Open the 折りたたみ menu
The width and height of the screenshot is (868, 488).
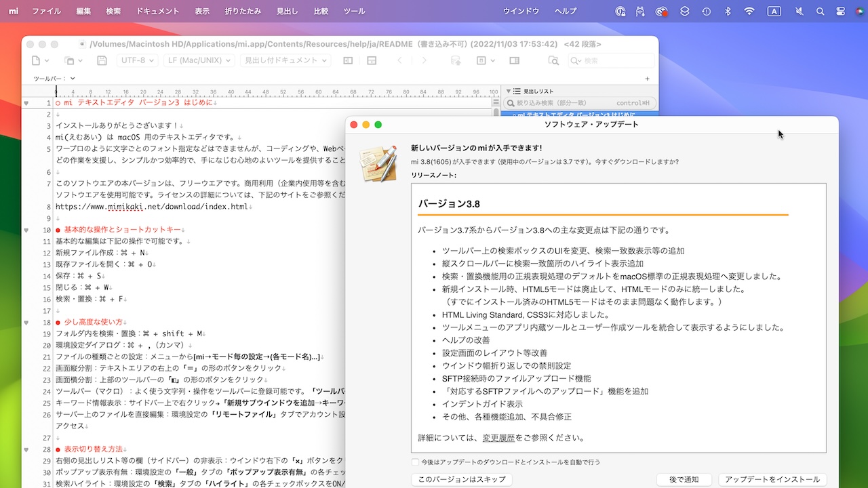pyautogui.click(x=243, y=11)
